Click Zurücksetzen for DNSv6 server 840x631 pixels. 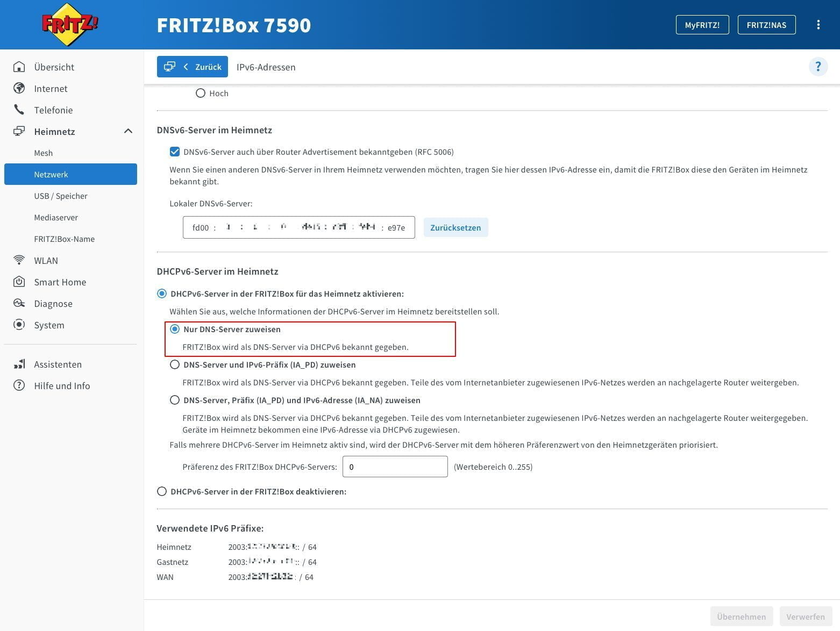pyautogui.click(x=455, y=227)
